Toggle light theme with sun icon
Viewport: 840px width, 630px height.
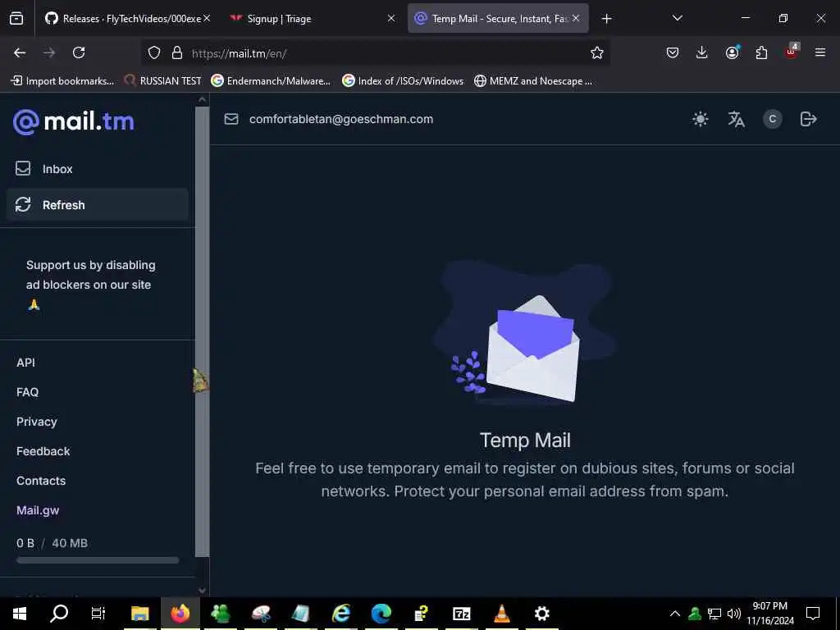(701, 119)
